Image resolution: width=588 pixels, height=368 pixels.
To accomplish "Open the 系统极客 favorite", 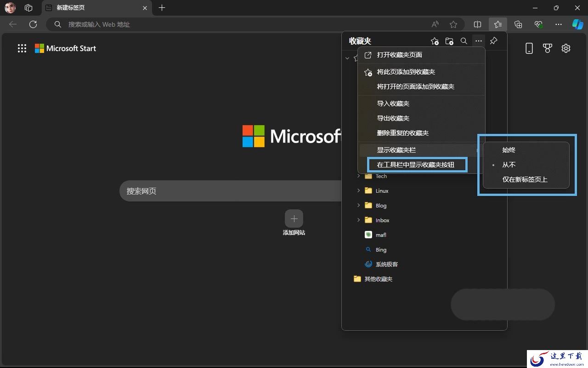I will (x=381, y=264).
